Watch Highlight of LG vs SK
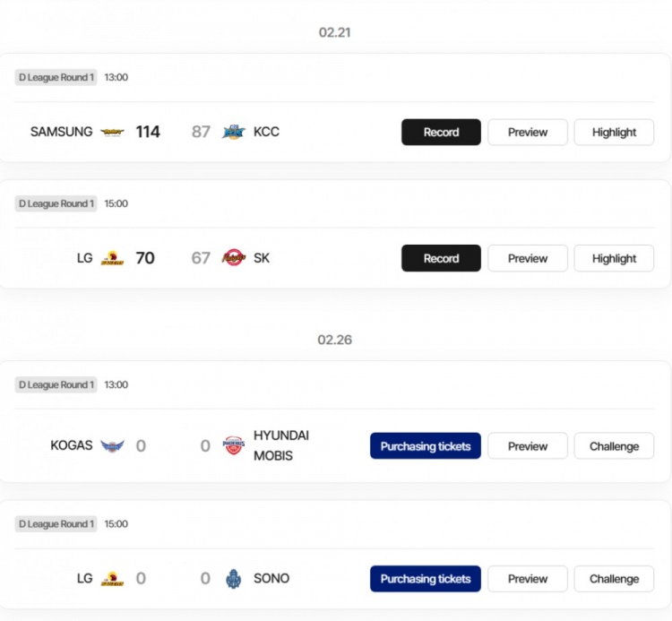 (614, 259)
